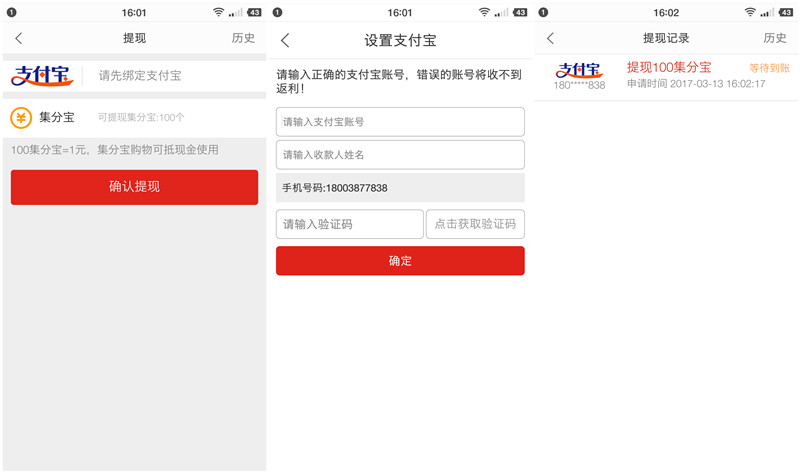The image size is (800, 473).
Task: Tap signal bars on 提现记录 status bar
Action: [x=767, y=12]
